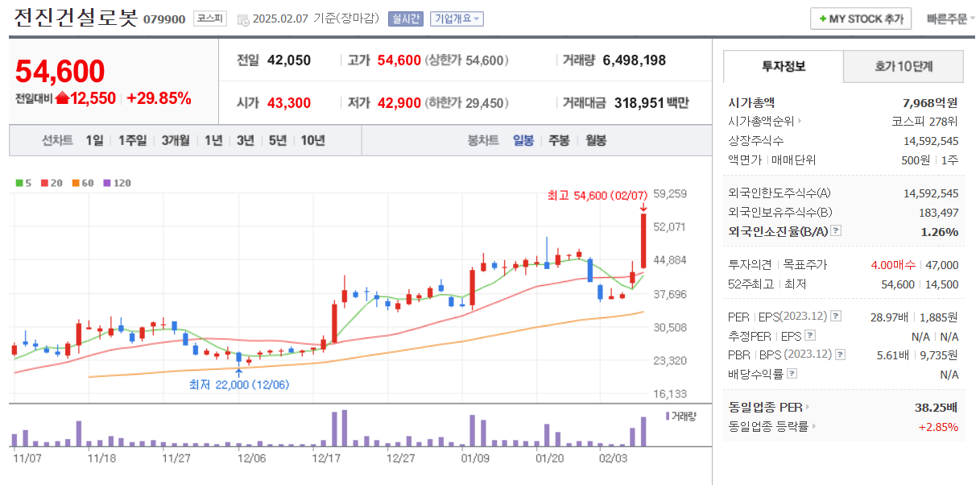Click the 코스피 278위 ranking value
The image size is (980, 485).
pos(924,122)
